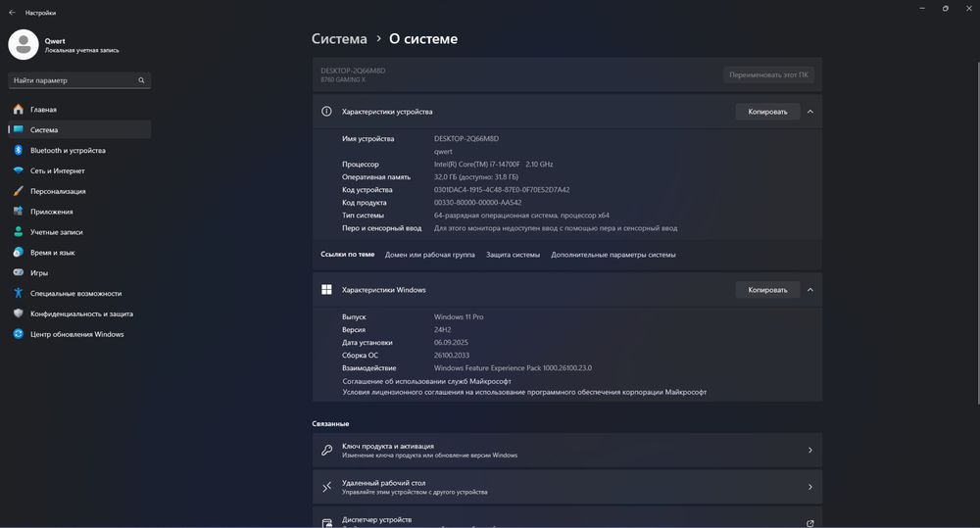
Task: Click the Специальные возможности accessibility icon
Action: [18, 293]
